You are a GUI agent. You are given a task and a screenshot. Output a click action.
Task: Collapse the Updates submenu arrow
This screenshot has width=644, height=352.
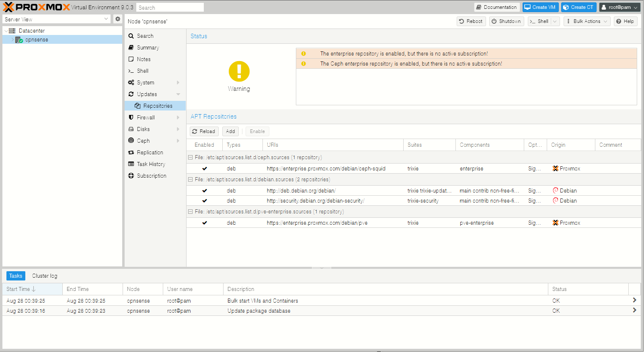point(178,94)
